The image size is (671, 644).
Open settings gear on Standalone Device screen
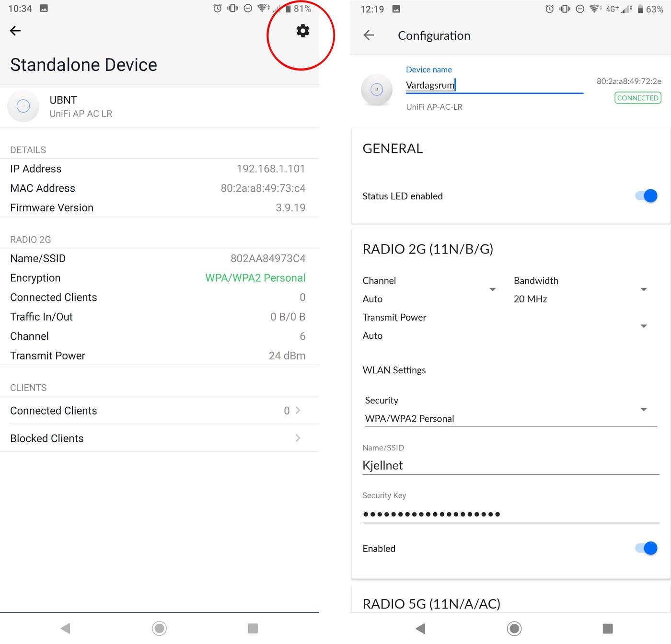[x=302, y=31]
